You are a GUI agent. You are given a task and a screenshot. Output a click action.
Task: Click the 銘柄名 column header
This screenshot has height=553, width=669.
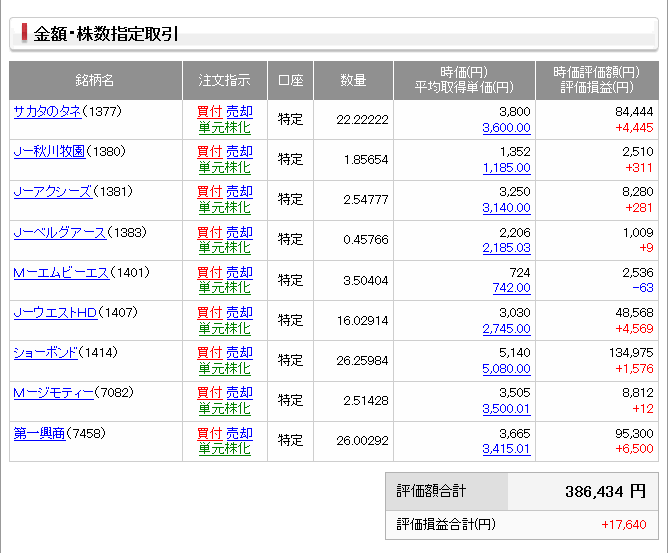pyautogui.click(x=95, y=80)
